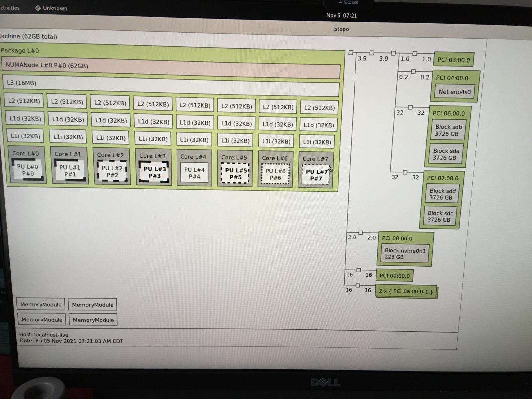The height and width of the screenshot is (399, 532).
Task: Click the PCI 09:00.0 device box
Action: 394,276
